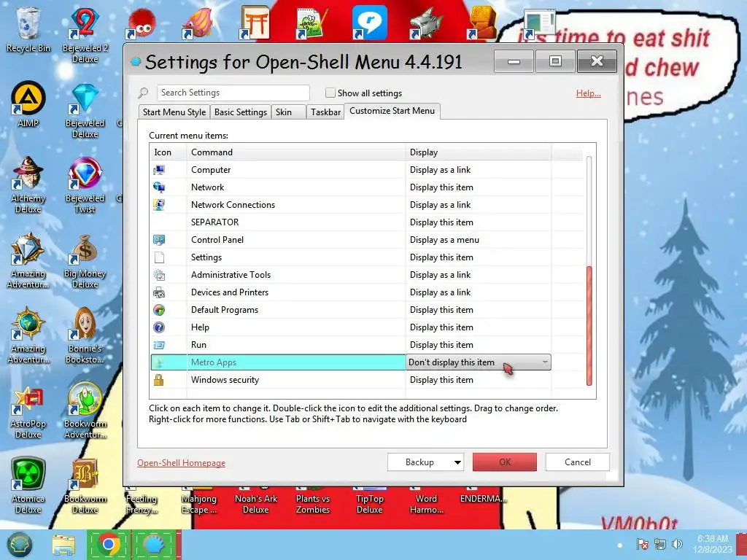Select the Alchemy Deluxe desktop shortcut
Viewport: 747px width, 560px height.
(28, 184)
